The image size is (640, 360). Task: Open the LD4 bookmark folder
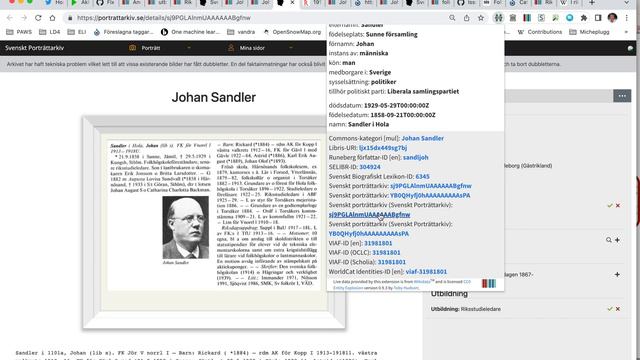49,32
